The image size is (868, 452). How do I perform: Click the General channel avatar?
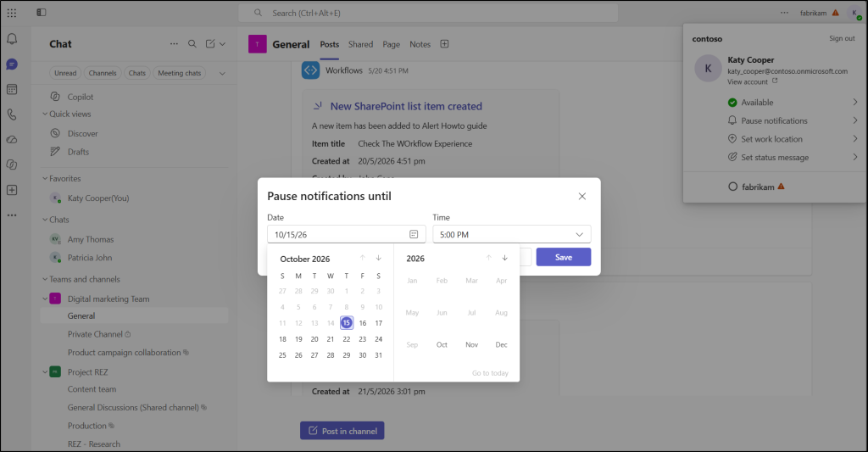pyautogui.click(x=258, y=44)
